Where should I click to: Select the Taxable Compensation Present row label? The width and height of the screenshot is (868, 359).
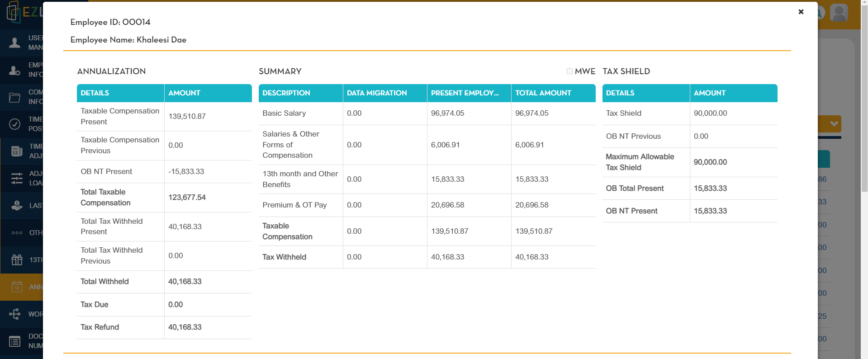[x=120, y=116]
